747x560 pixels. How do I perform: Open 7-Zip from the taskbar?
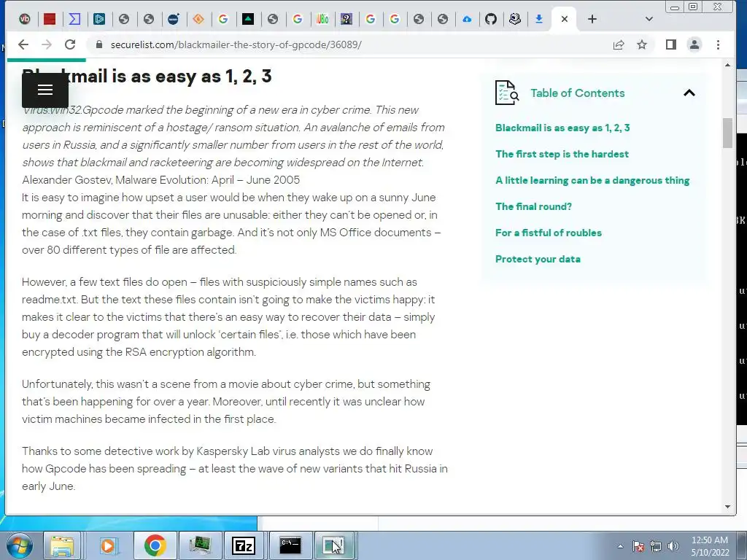[x=244, y=545]
